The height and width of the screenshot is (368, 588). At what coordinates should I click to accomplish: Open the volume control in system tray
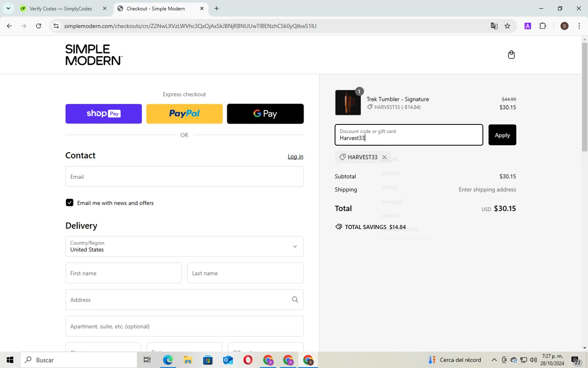[x=533, y=360]
